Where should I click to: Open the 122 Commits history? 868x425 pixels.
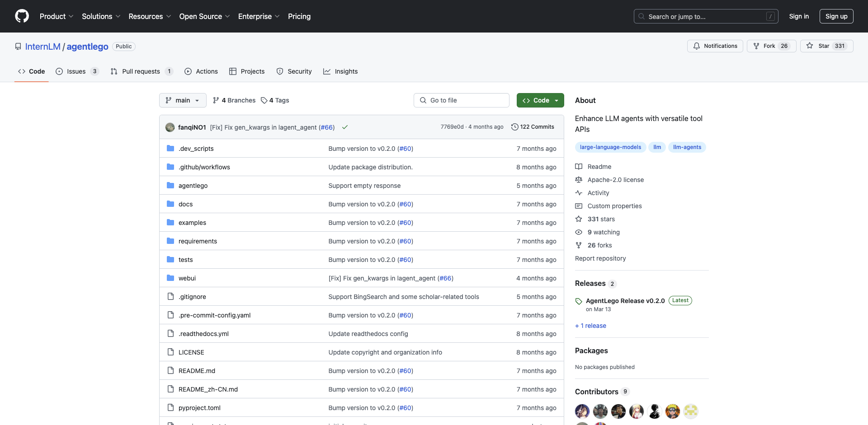533,127
